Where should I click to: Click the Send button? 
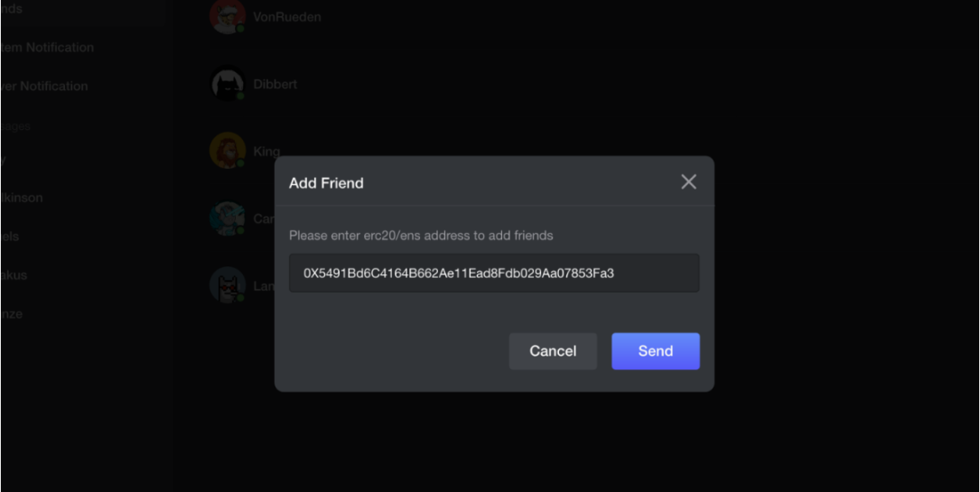[x=655, y=351]
